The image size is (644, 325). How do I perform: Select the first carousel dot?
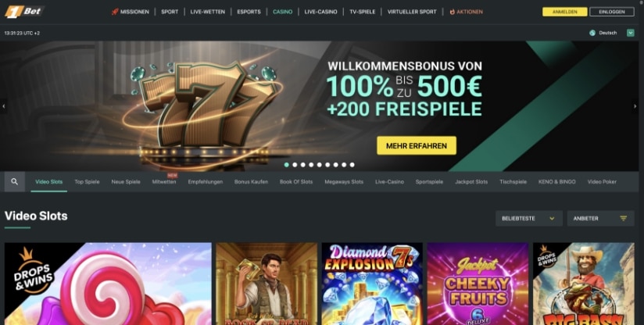(286, 165)
